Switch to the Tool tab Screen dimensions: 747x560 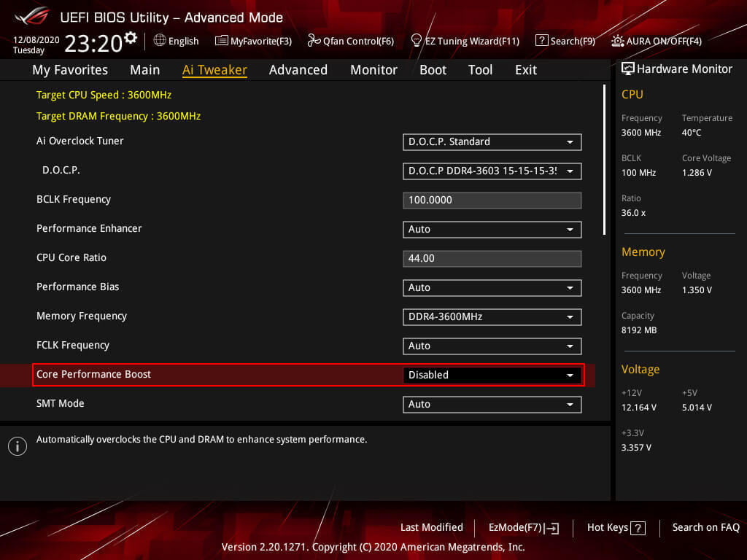click(480, 70)
